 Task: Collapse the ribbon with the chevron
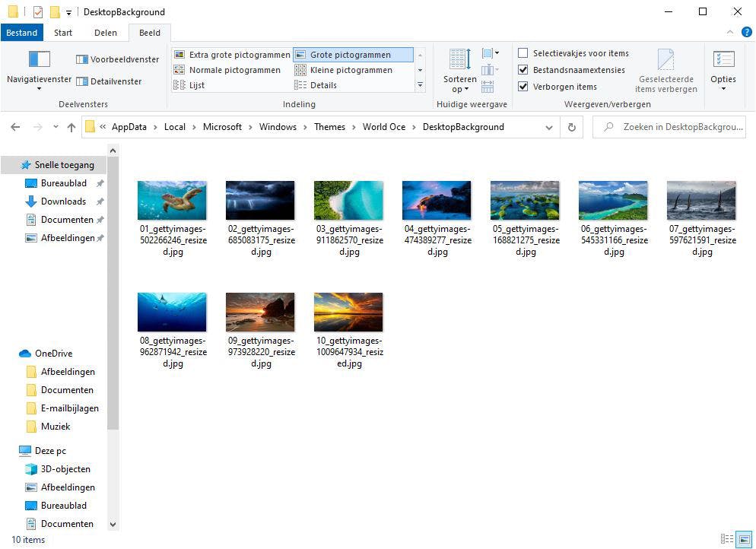coord(730,32)
